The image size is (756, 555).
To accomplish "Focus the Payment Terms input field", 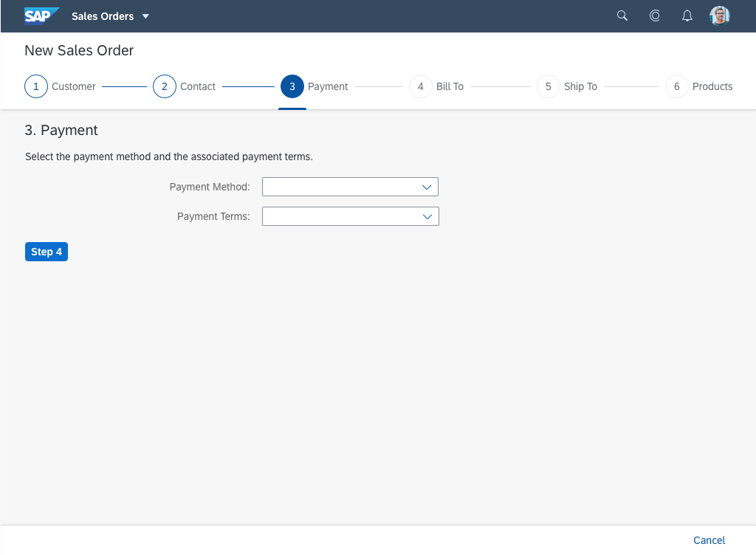I will (338, 216).
